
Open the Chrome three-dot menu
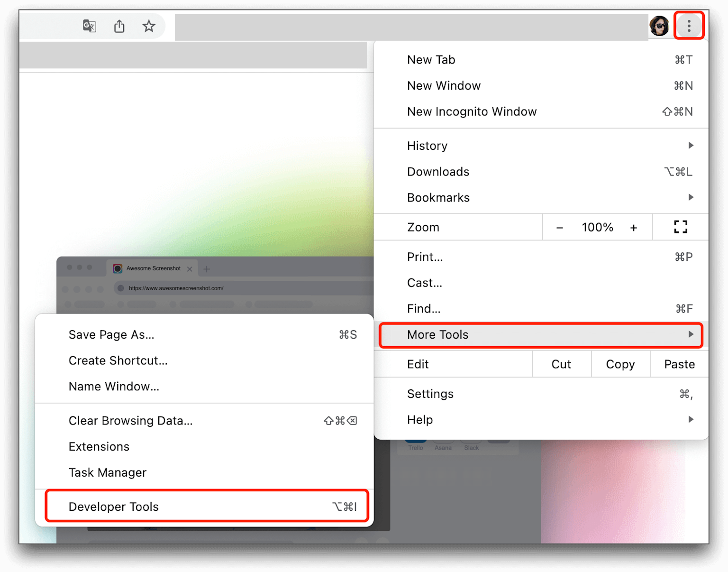tap(689, 26)
